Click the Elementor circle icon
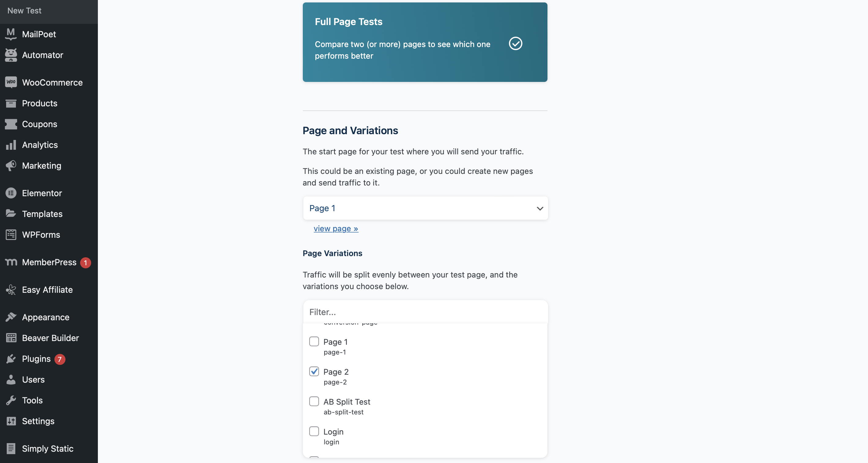This screenshot has width=868, height=463. click(x=11, y=193)
